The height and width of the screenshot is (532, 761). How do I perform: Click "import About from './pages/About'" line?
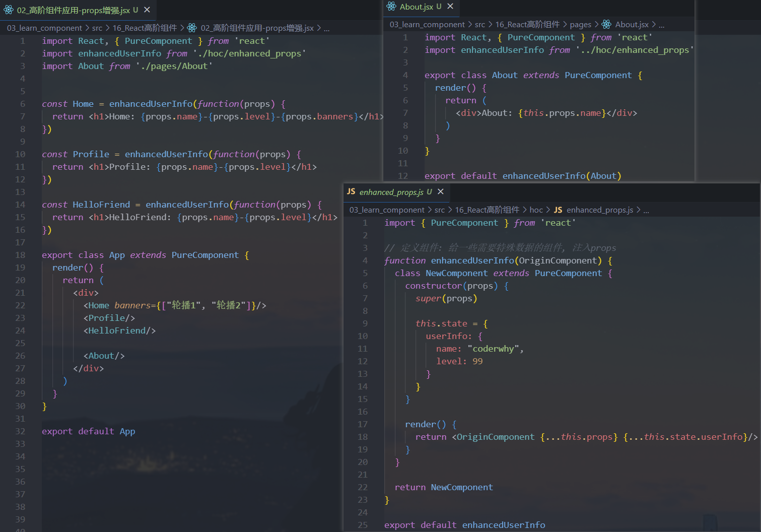pyautogui.click(x=127, y=66)
